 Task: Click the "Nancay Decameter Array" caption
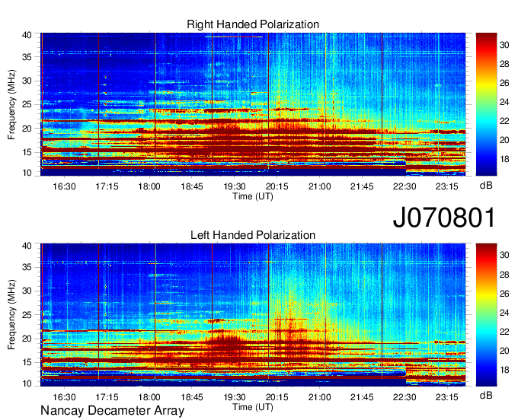112,411
